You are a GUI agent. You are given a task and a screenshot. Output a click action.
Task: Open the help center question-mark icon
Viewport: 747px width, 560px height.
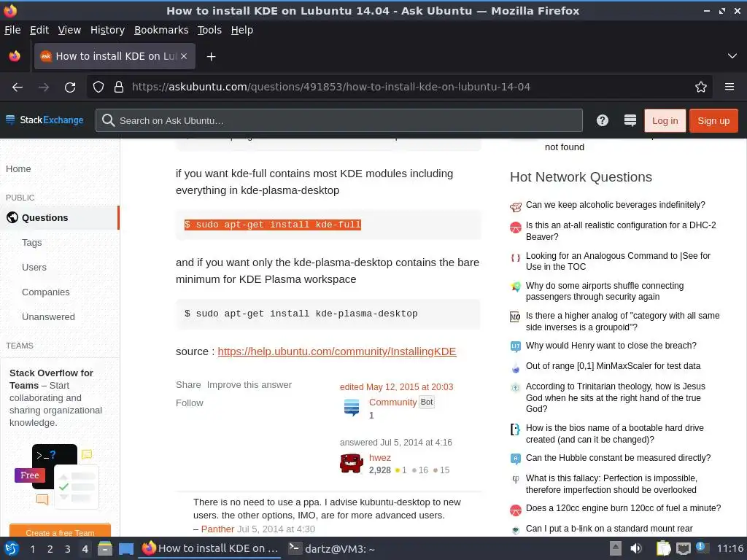click(602, 120)
